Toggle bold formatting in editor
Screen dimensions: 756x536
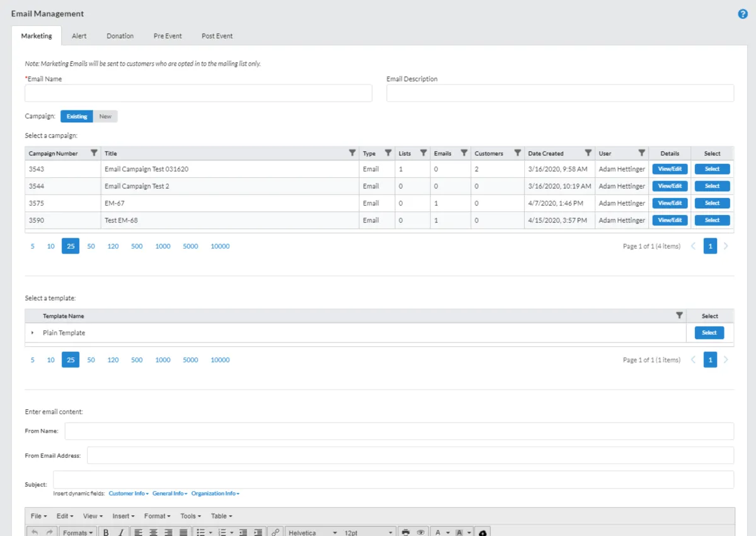click(106, 532)
